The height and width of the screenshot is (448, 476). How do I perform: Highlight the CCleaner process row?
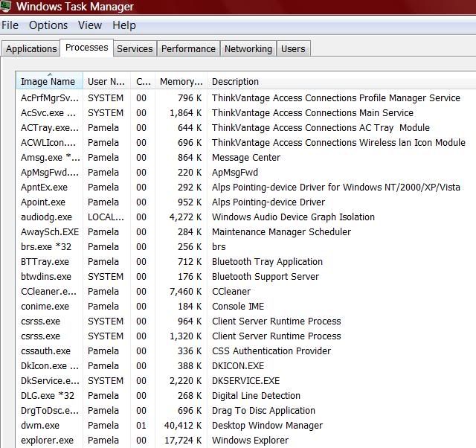pyautogui.click(x=48, y=292)
